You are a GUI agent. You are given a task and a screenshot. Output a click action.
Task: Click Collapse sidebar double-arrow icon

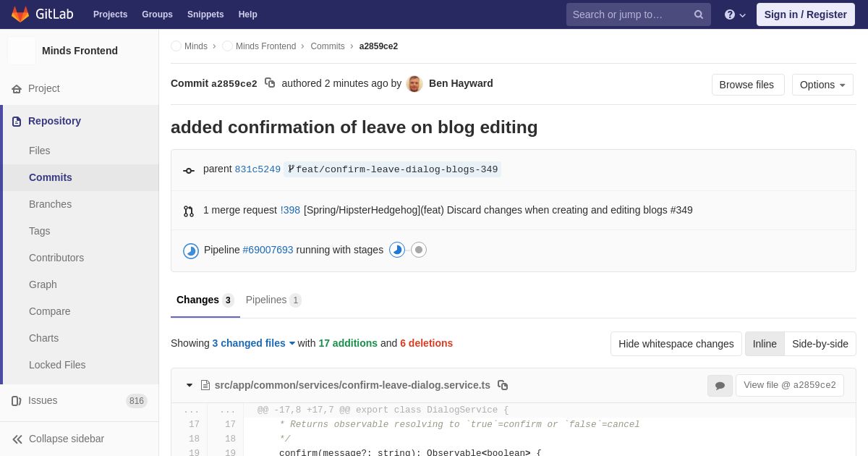tap(17, 439)
